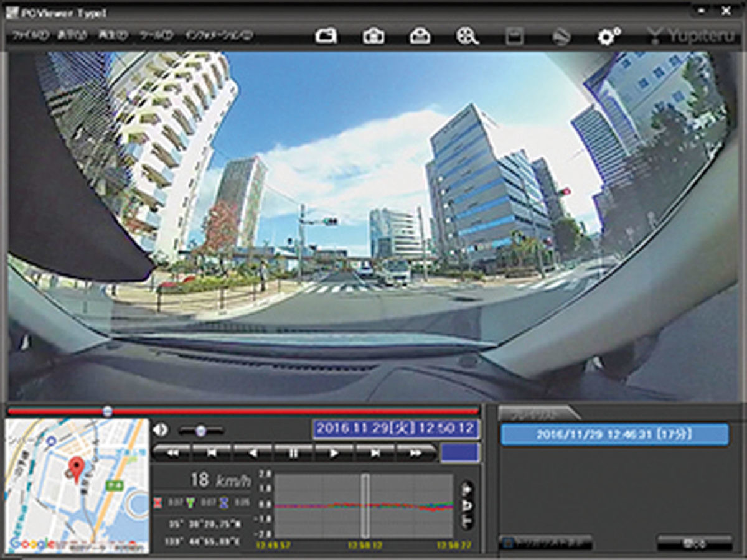Screen dimensions: 747x560
Task: Mute audio with the speaker icon
Action: pyautogui.click(x=161, y=430)
